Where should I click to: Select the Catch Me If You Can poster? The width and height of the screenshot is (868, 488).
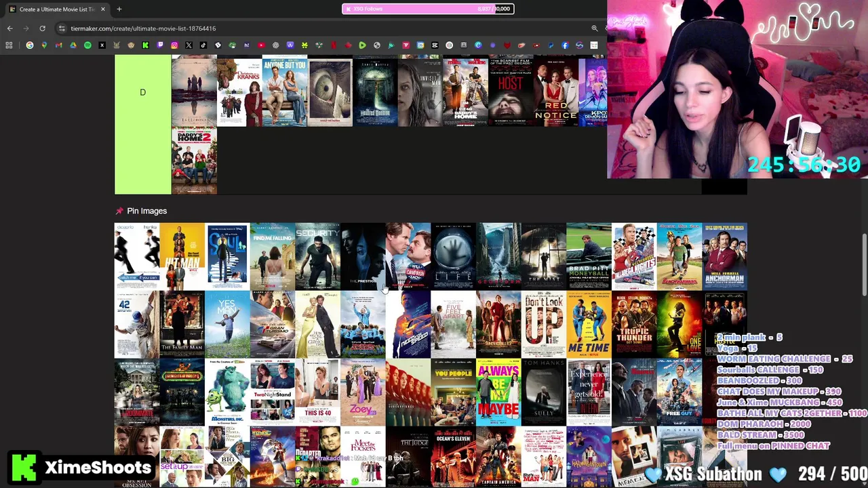coord(137,256)
